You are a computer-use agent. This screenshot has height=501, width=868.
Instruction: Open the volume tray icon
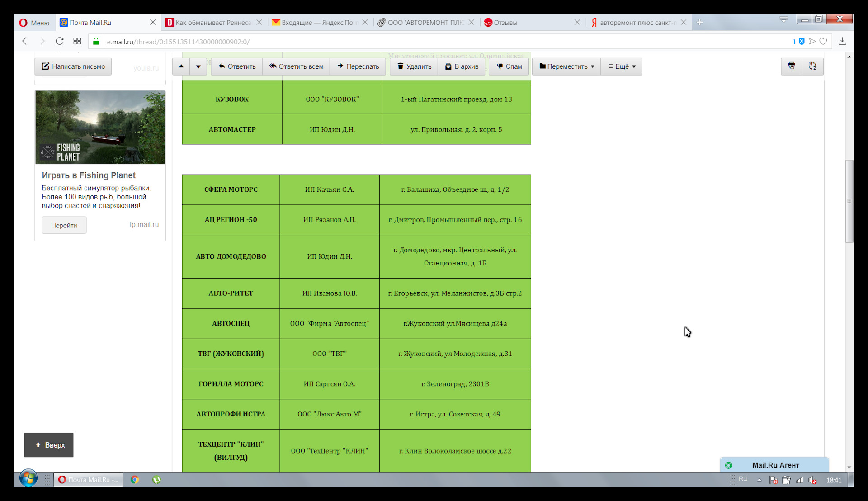tap(813, 480)
